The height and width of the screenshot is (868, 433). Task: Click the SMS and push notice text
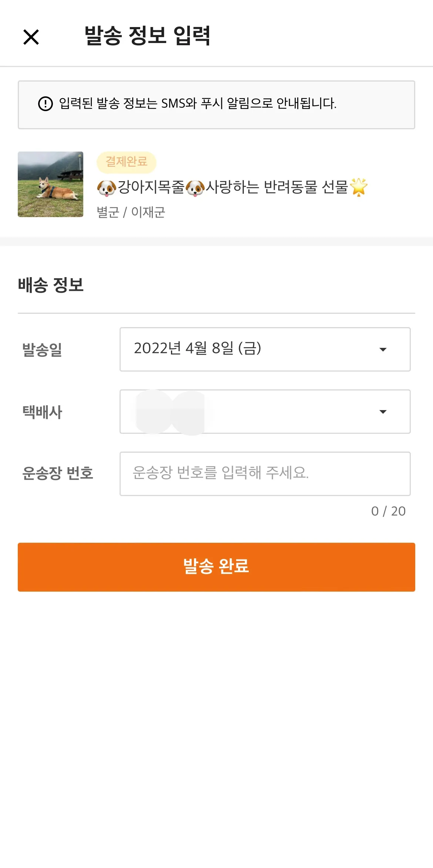(198, 103)
